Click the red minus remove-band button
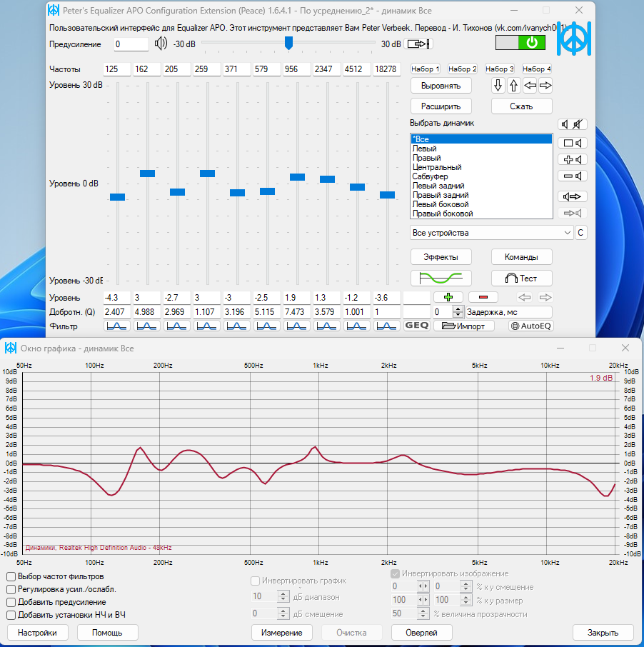644x647 pixels. click(x=483, y=297)
